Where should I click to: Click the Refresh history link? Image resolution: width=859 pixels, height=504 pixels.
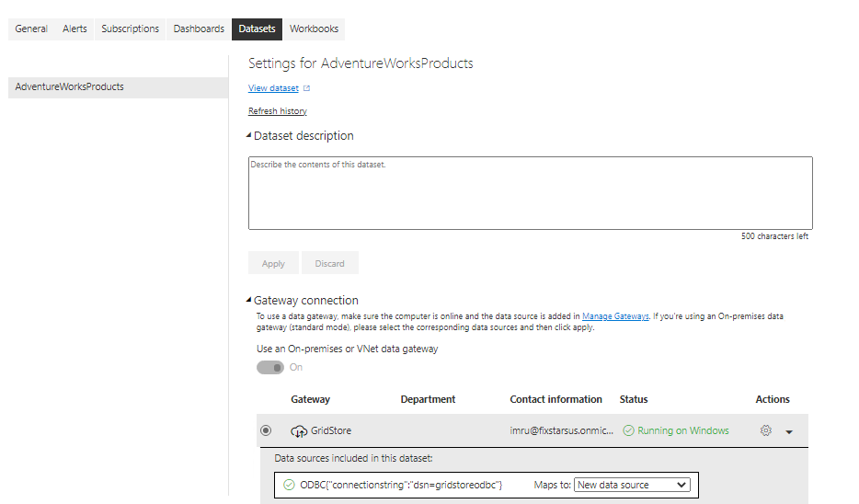pos(277,111)
